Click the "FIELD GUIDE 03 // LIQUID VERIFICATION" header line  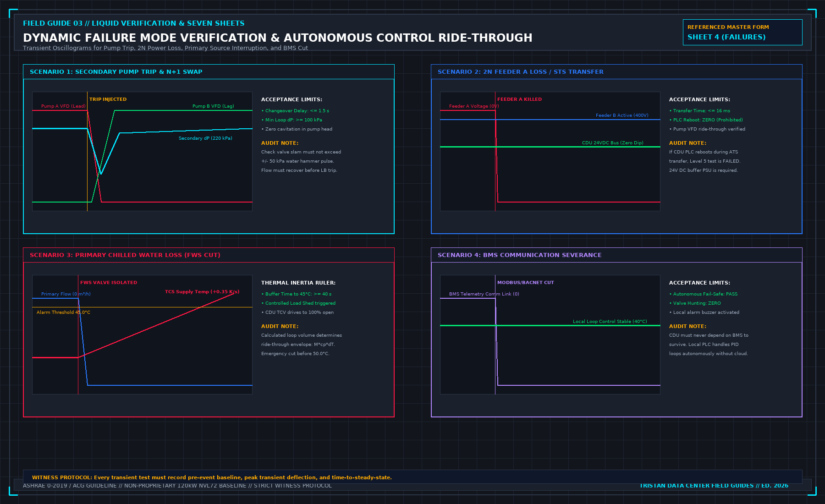point(133,23)
